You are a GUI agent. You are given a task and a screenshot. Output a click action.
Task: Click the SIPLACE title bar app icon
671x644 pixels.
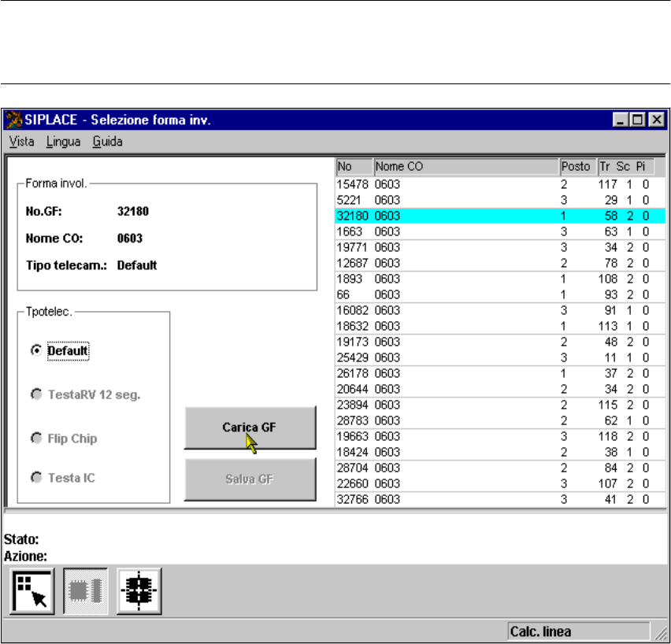(13, 120)
